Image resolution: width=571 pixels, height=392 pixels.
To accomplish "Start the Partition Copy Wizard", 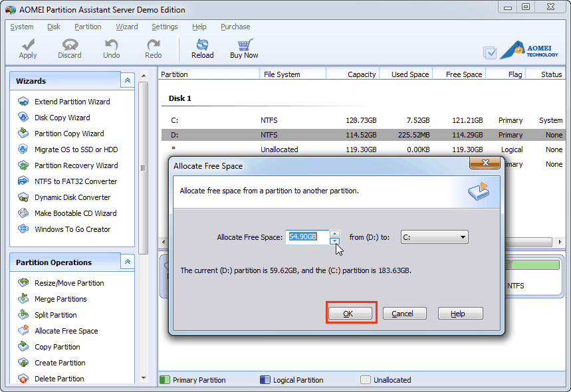I will [x=69, y=134].
